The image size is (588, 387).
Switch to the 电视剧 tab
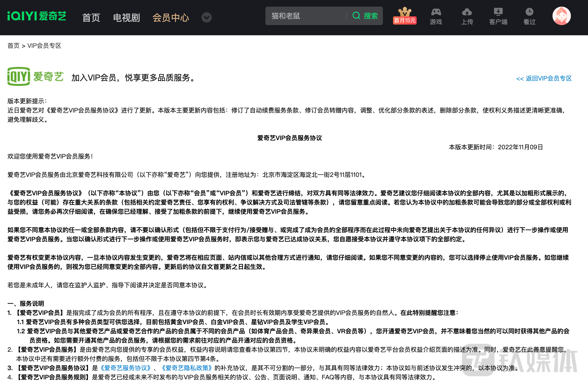coord(126,17)
